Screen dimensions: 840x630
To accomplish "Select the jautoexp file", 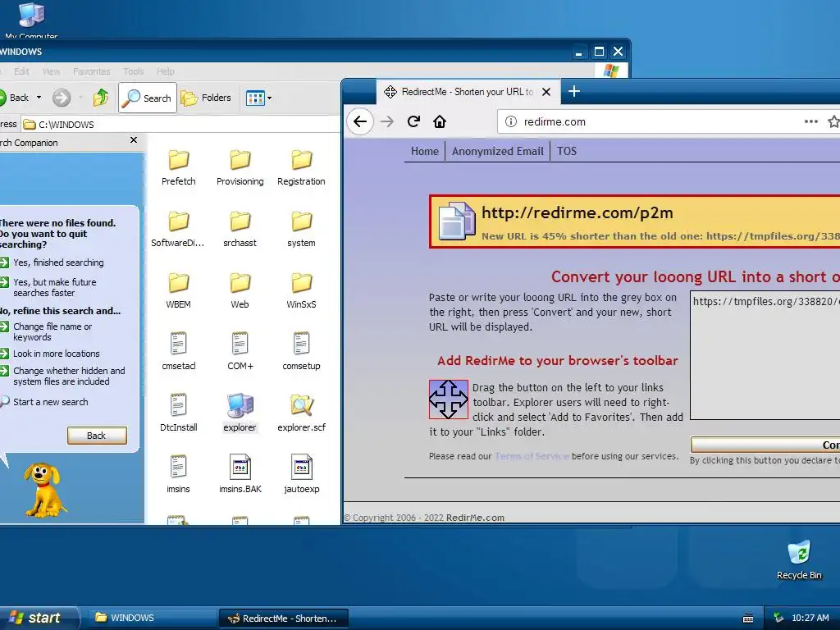I will tap(301, 475).
